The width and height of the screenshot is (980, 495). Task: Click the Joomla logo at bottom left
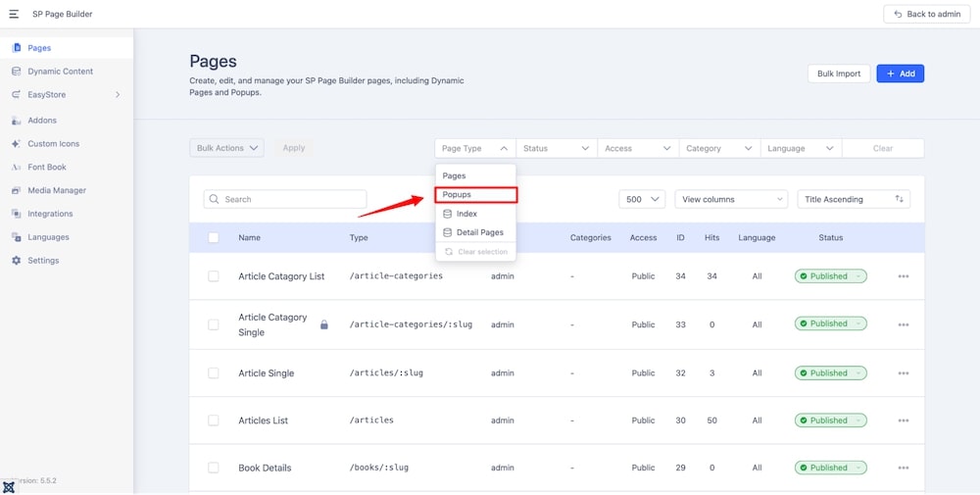[10, 486]
